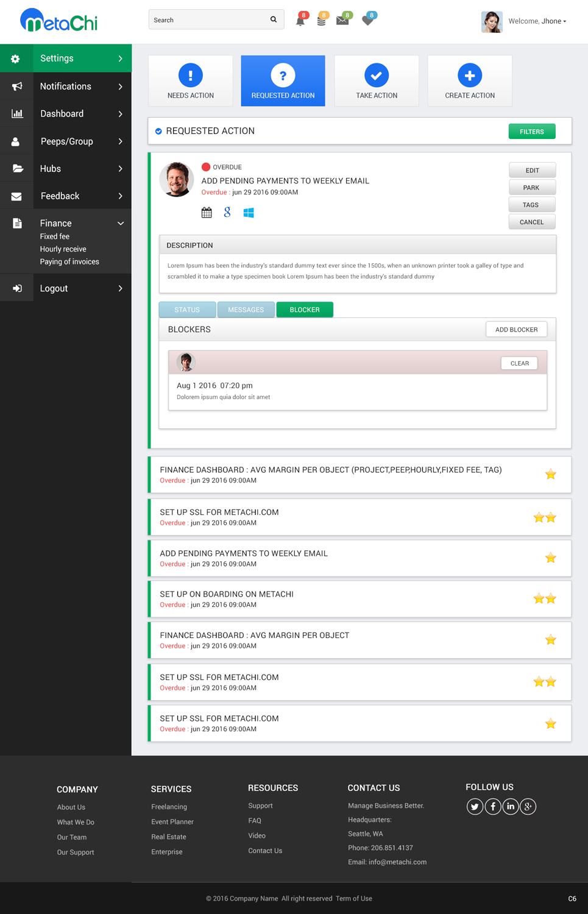Open the LinkedIn follow icon

pyautogui.click(x=511, y=807)
